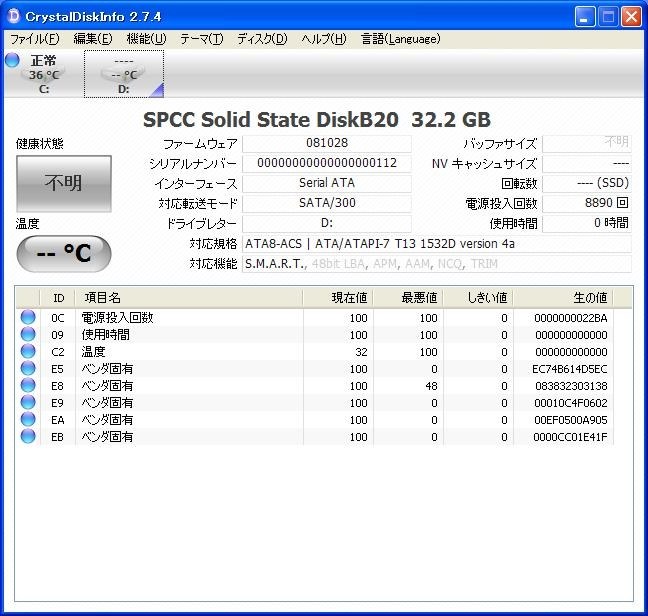Click raw value 083832303138
Image resolution: width=648 pixels, height=616 pixels.
coord(571,386)
